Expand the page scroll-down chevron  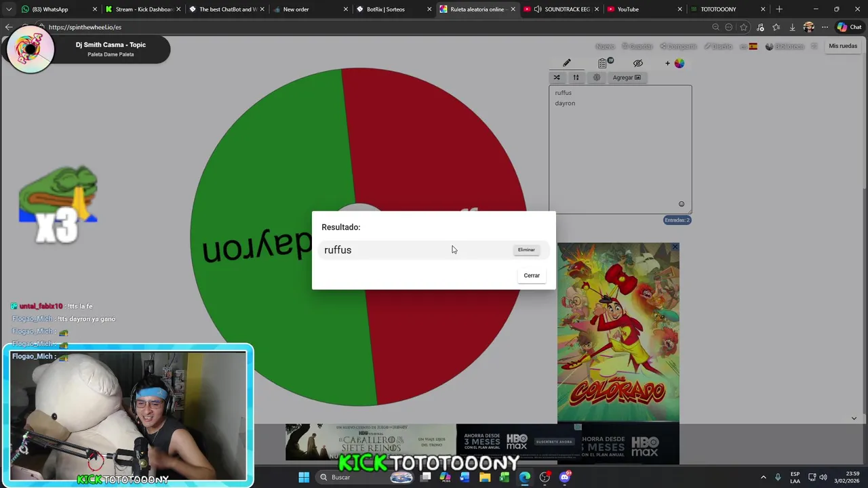[854, 418]
